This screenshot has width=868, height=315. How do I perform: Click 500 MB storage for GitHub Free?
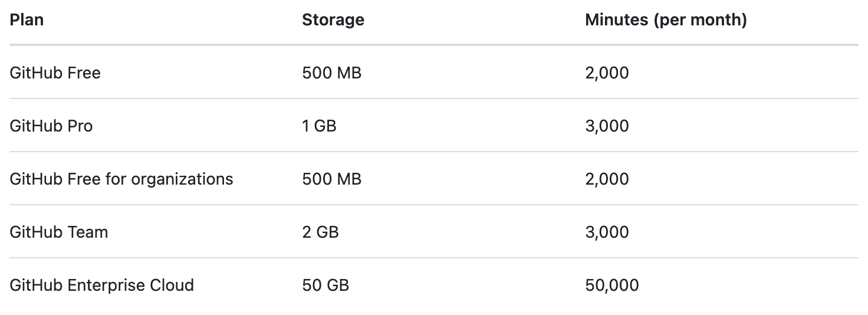point(332,73)
